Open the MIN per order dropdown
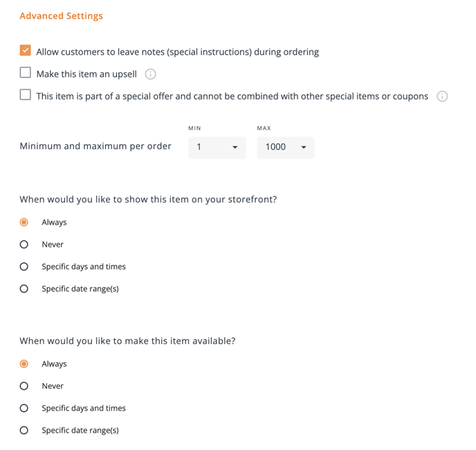476x450 pixels. coord(217,148)
